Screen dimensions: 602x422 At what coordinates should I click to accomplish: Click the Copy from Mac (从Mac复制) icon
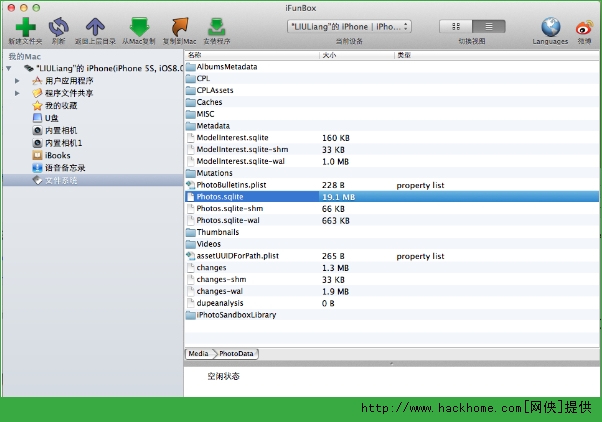pos(139,27)
